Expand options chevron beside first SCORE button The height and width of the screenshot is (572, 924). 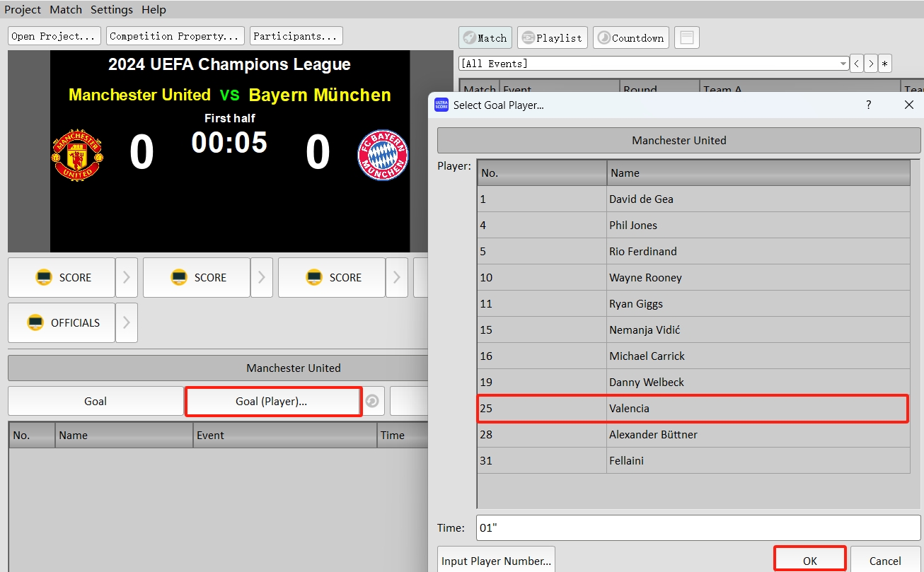[126, 277]
